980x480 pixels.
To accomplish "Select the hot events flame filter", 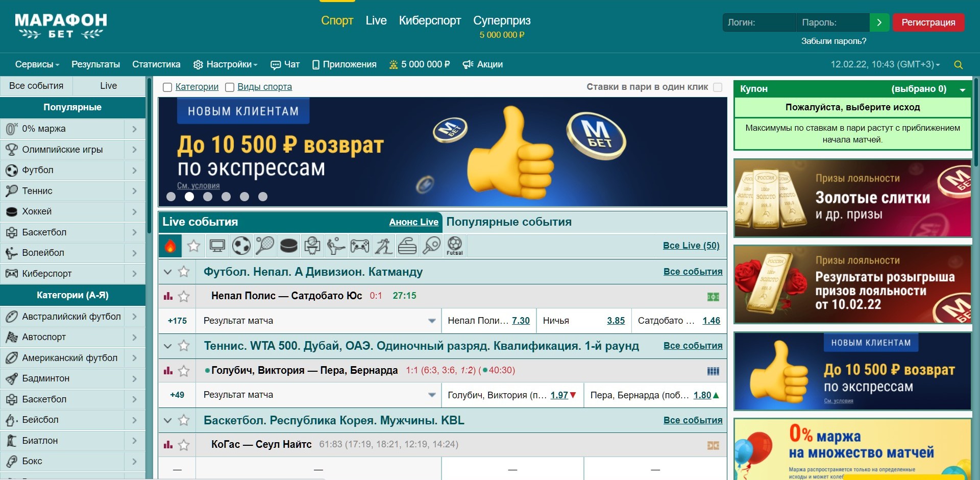I will [x=170, y=246].
